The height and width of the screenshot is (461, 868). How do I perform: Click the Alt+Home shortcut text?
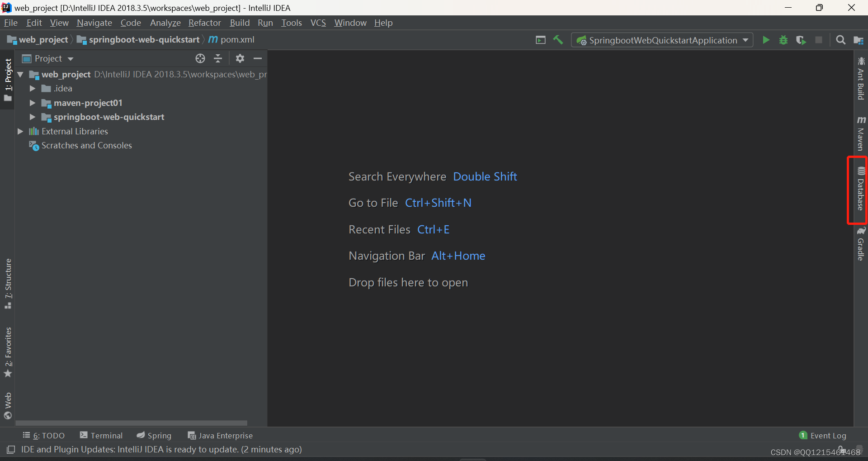(x=458, y=256)
